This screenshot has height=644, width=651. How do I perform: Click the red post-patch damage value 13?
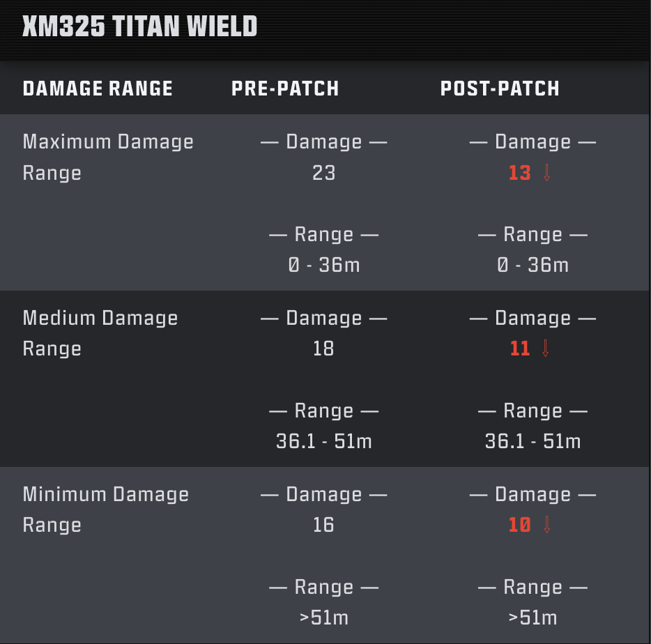[x=520, y=173]
